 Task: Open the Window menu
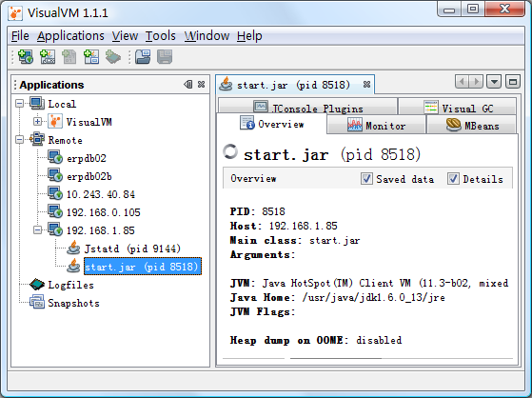(x=207, y=35)
